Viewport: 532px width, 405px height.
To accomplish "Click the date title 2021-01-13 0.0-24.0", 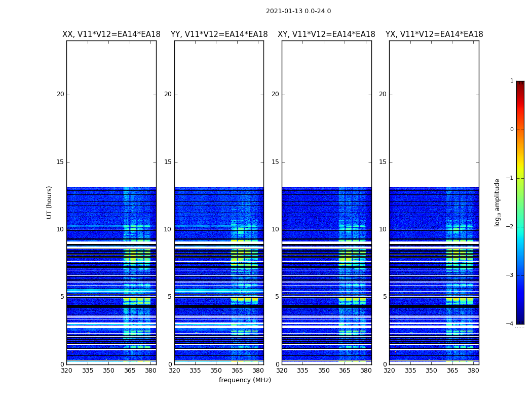I will click(298, 11).
